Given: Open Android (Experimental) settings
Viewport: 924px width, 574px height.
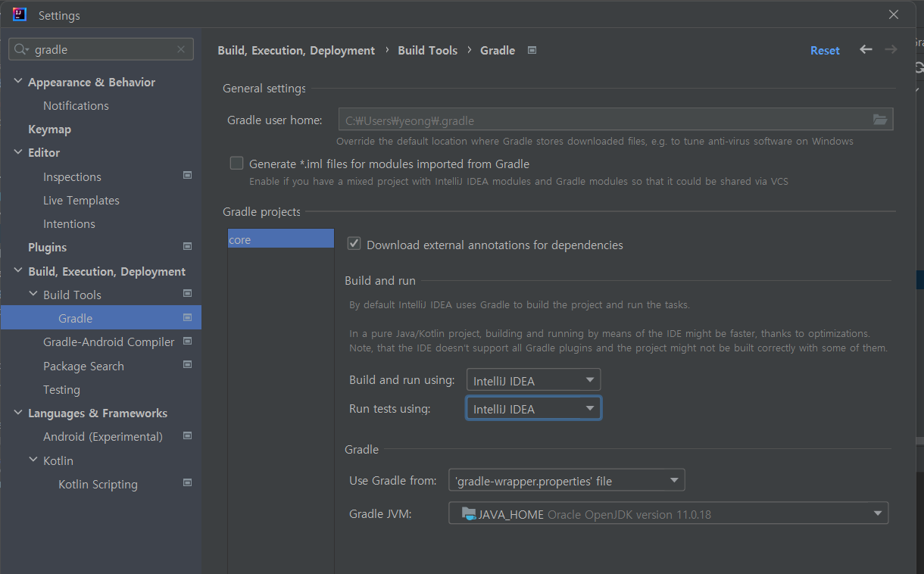Looking at the screenshot, I should click(x=103, y=437).
